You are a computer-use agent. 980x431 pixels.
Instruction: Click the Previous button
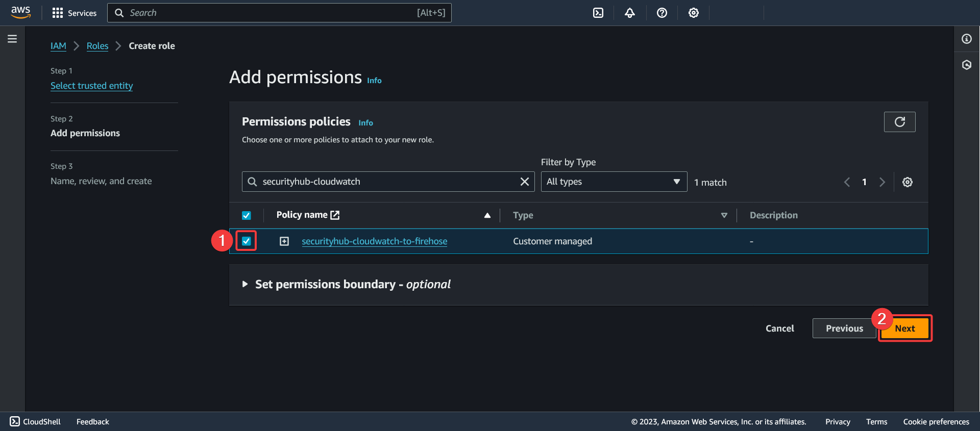(x=844, y=328)
